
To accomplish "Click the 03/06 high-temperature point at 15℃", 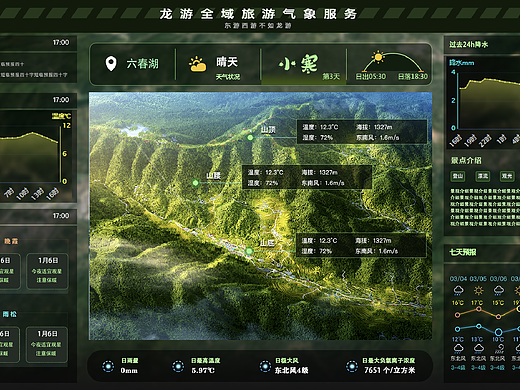I will (498, 316).
